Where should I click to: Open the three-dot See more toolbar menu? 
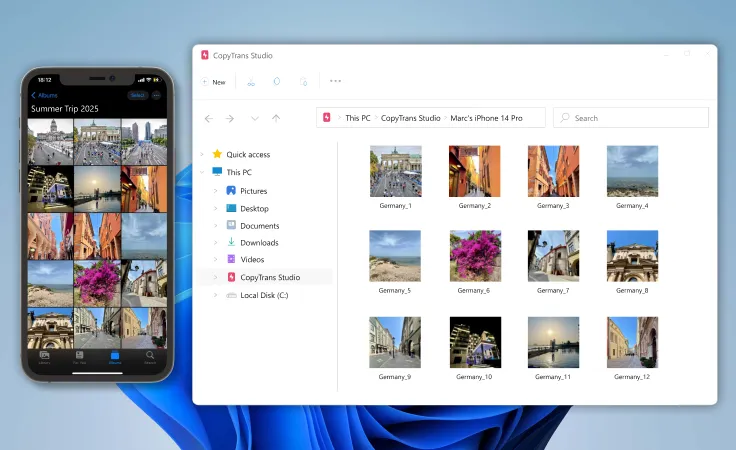coord(335,81)
